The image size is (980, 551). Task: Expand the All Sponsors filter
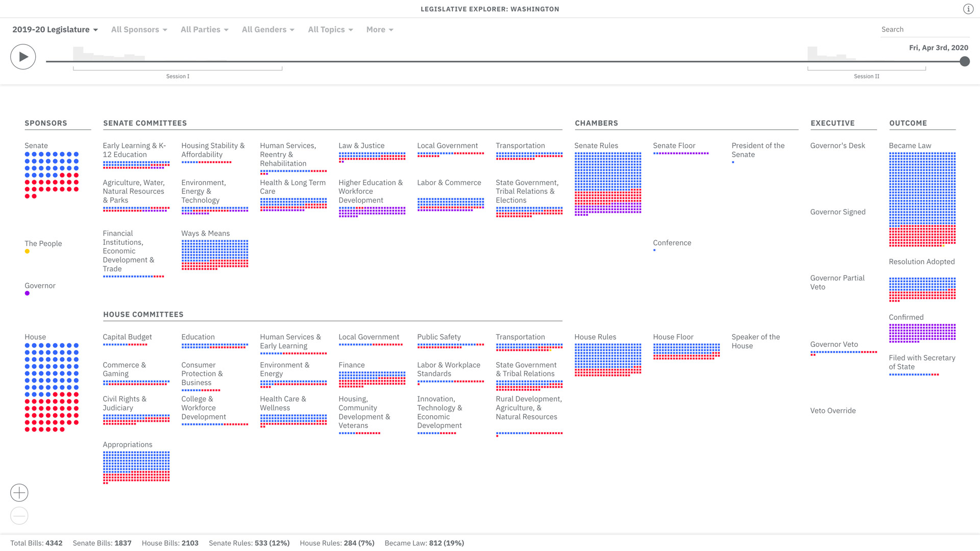tap(139, 30)
